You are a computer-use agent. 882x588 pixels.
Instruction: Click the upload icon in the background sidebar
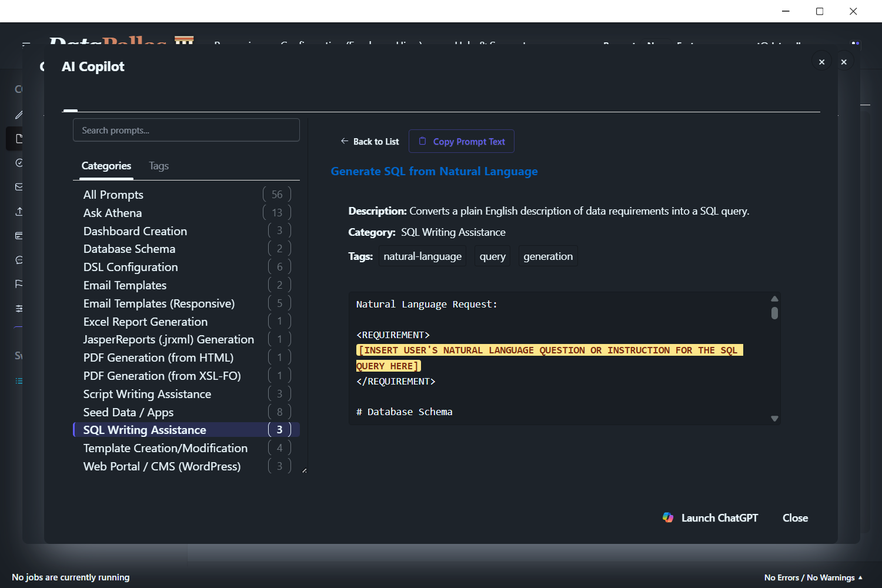(19, 211)
